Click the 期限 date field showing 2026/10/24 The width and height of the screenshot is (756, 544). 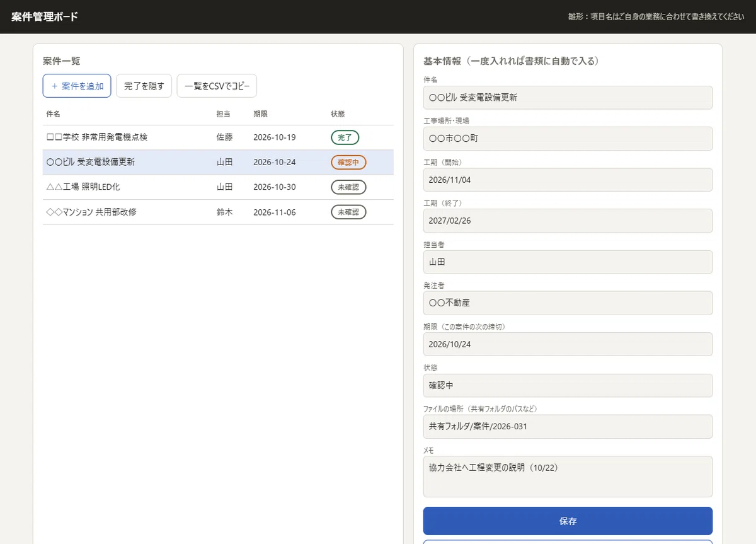click(x=568, y=344)
